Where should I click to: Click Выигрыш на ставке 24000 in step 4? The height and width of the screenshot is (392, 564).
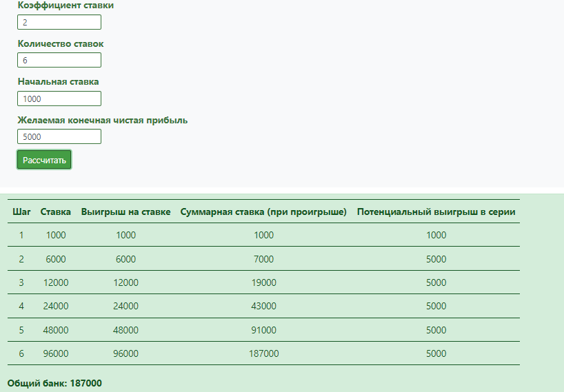126,306
